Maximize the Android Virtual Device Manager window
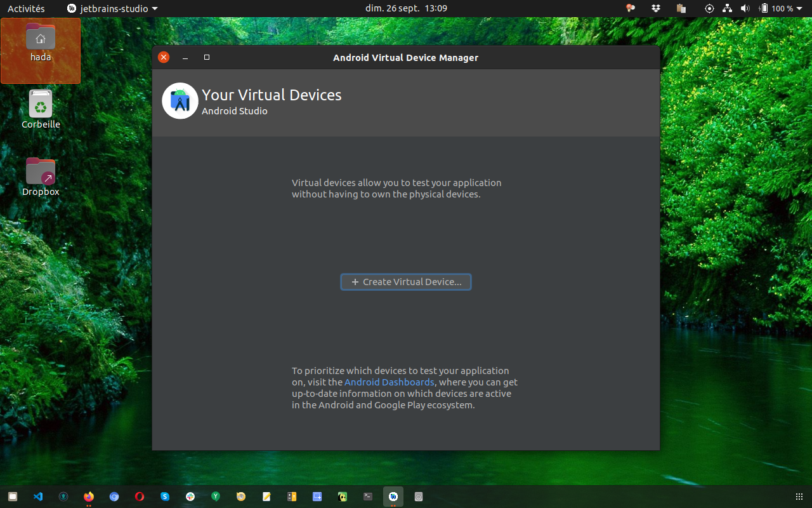 (207, 57)
